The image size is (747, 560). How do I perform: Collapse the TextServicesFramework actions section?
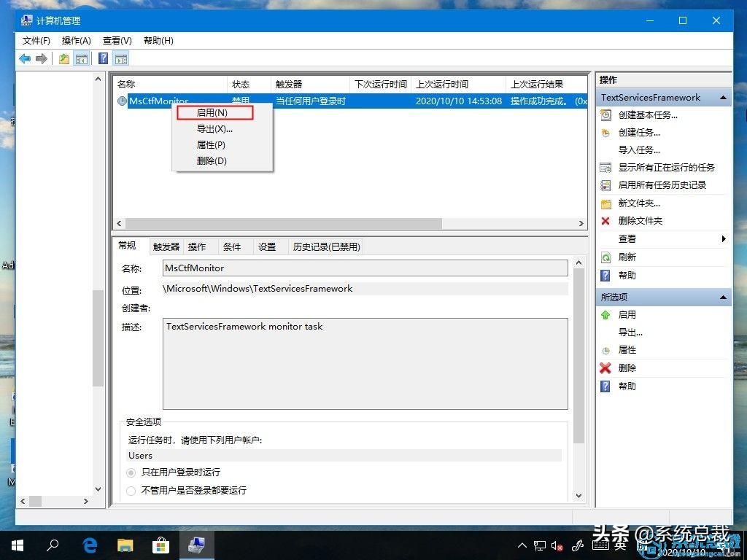722,97
